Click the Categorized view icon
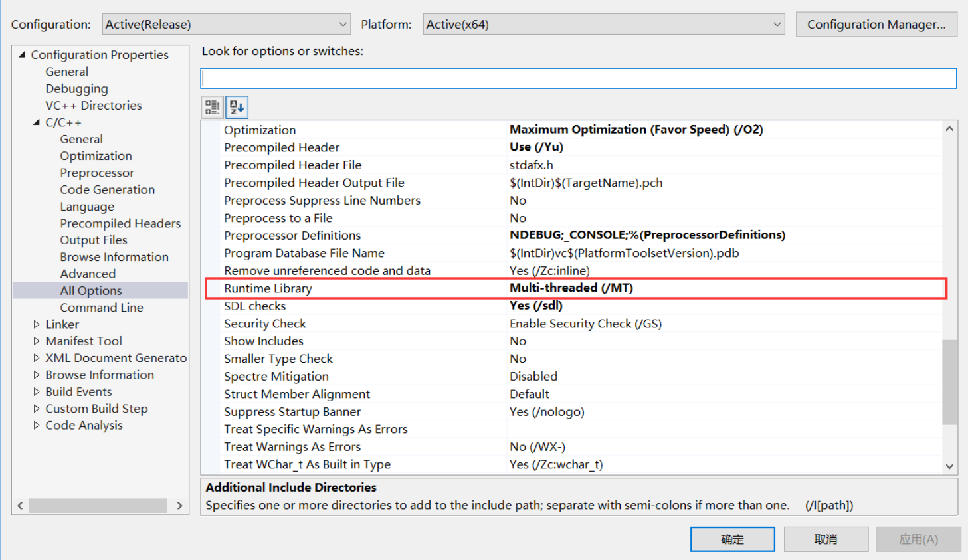Image resolution: width=968 pixels, height=560 pixels. tap(212, 107)
